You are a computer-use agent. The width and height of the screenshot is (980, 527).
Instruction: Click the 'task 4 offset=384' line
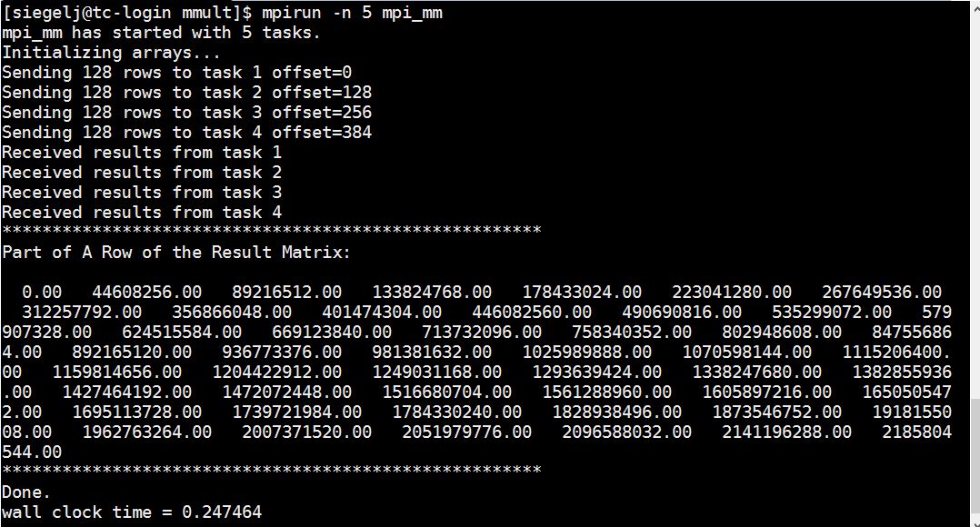click(187, 133)
